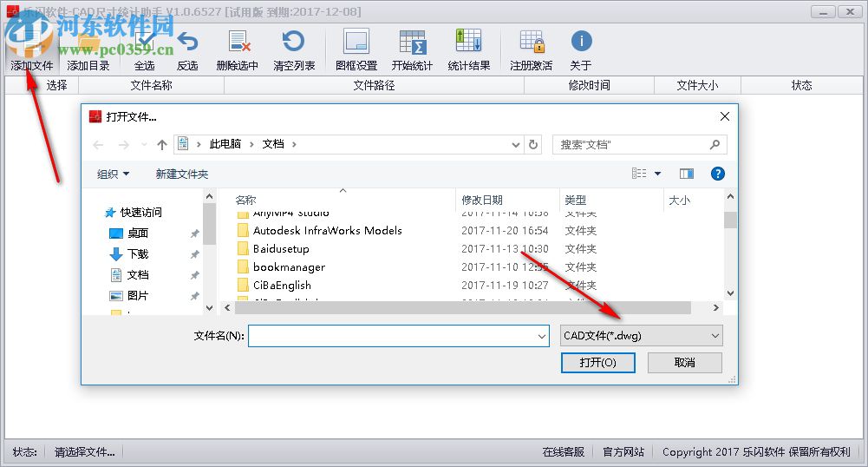This screenshot has width=868, height=467.
Task: Go up one folder level
Action: 161,145
